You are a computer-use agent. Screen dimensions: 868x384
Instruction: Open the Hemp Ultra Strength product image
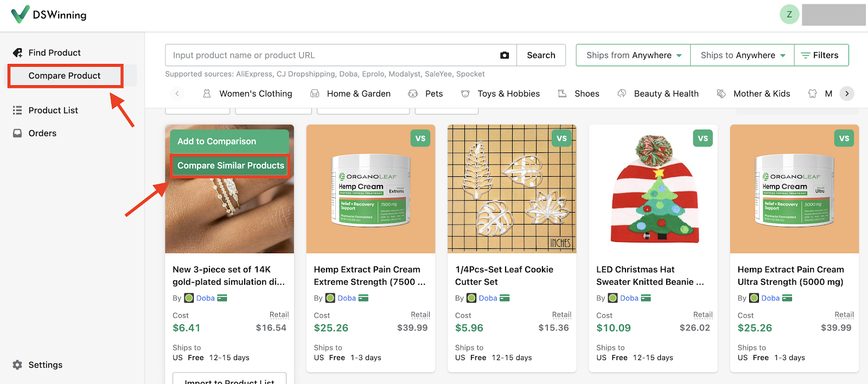[x=794, y=189]
